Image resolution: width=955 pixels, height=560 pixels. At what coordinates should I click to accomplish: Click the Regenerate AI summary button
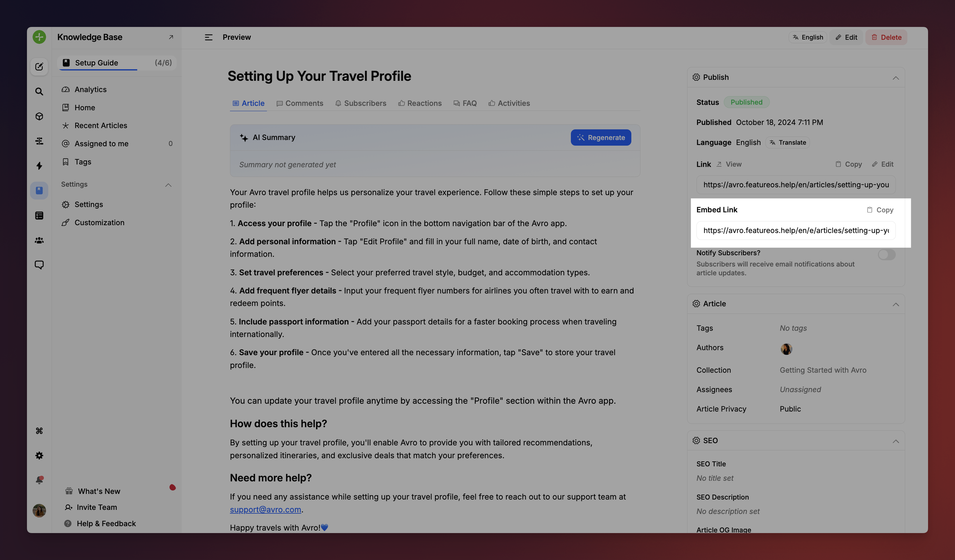pos(601,137)
